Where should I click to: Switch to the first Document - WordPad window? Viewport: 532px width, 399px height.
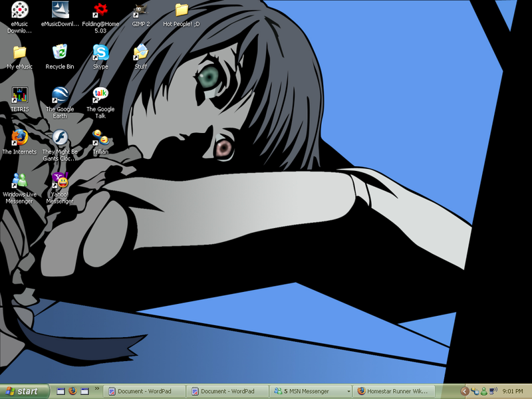(144, 391)
